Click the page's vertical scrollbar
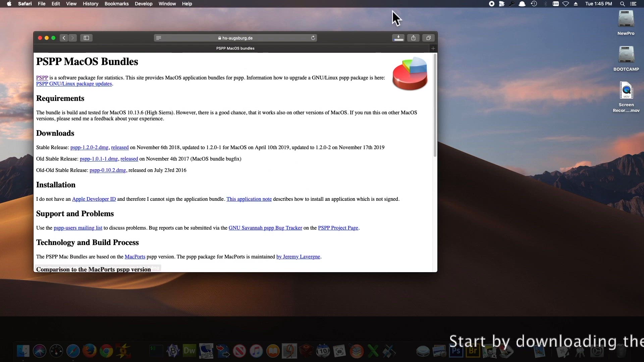Screen dimensions: 644x362 [x=435, y=105]
